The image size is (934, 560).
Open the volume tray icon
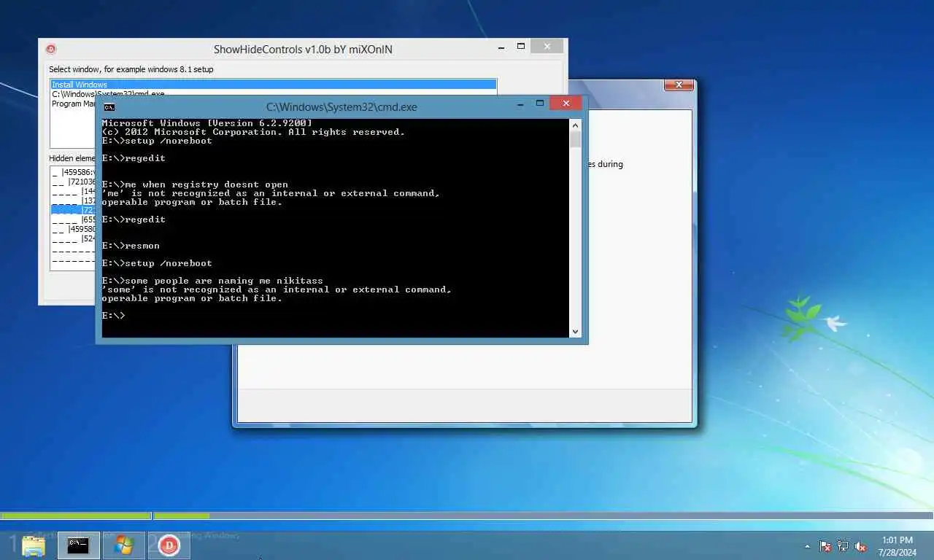coord(860,546)
